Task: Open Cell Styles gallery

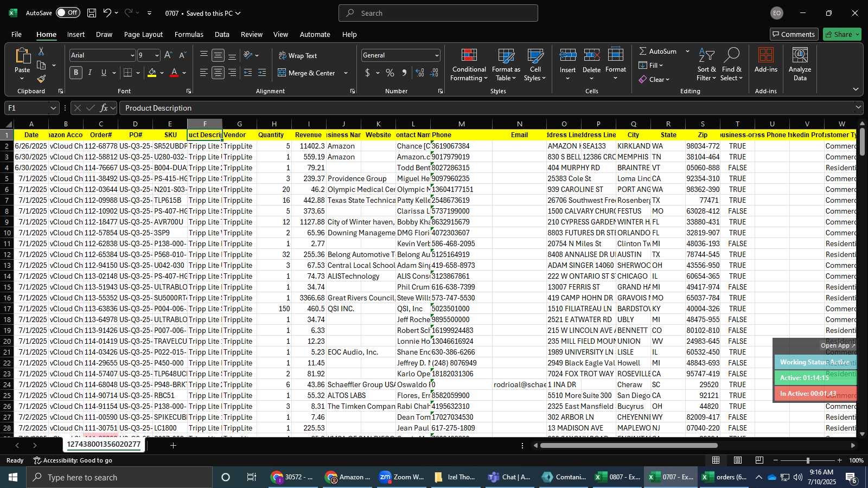Action: [x=535, y=65]
